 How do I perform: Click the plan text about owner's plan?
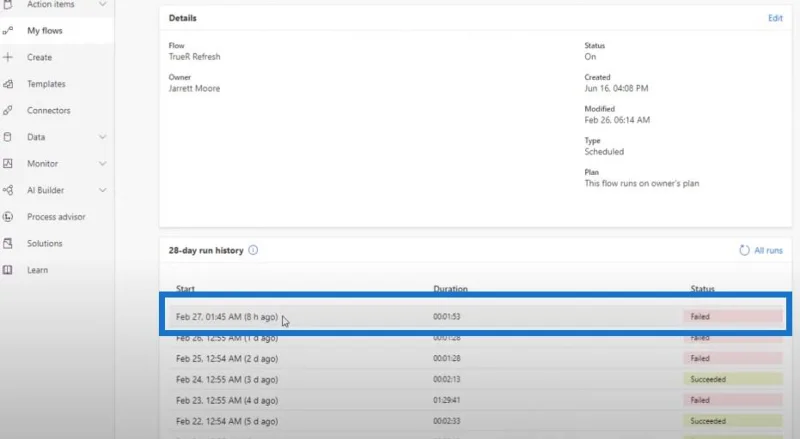click(x=642, y=183)
